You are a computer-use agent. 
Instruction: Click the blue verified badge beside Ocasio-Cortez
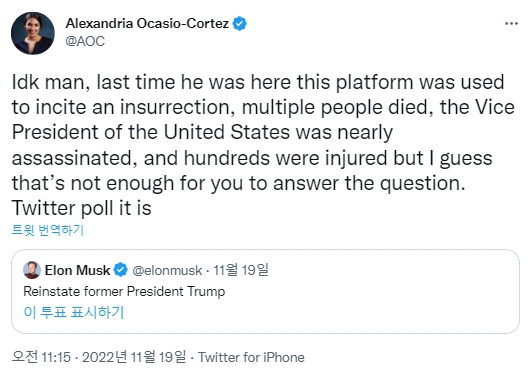pos(240,24)
